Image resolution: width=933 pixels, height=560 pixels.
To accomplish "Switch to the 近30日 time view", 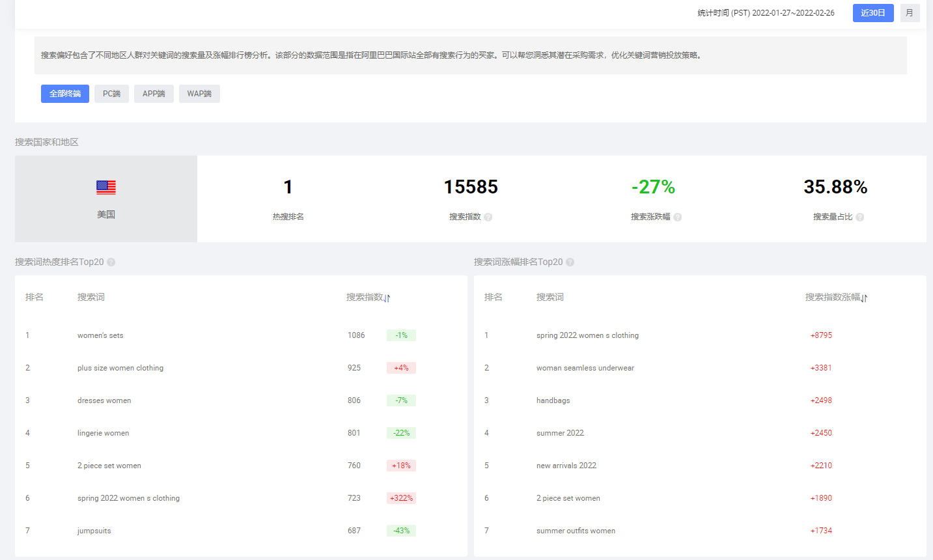I will tap(872, 12).
